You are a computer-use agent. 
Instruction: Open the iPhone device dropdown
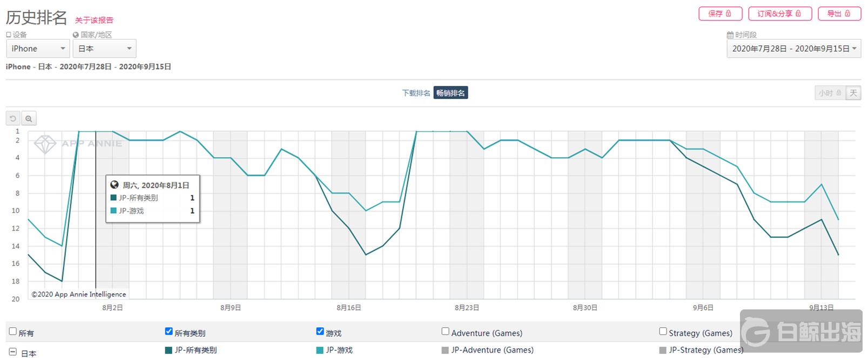tap(38, 49)
